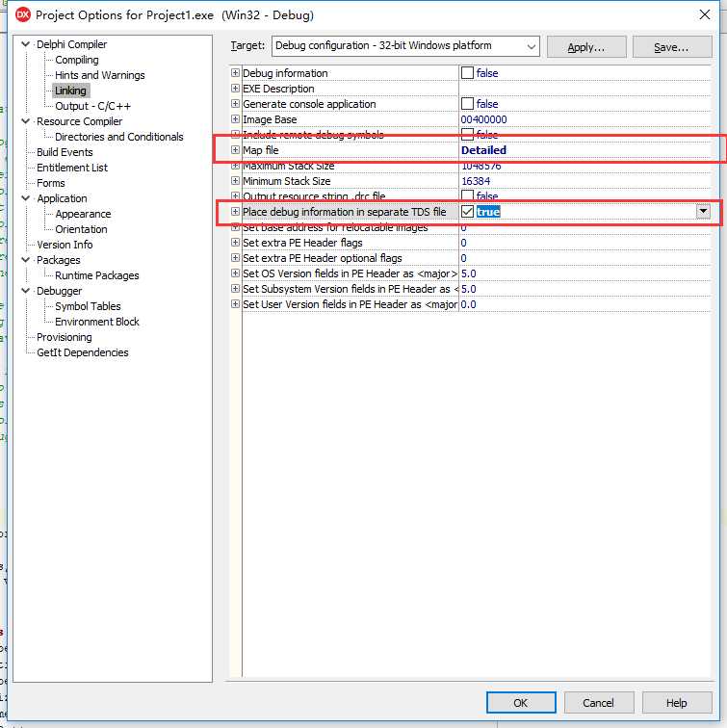Expand the Debug information option row
Image resolution: width=727 pixels, height=728 pixels.
[235, 73]
